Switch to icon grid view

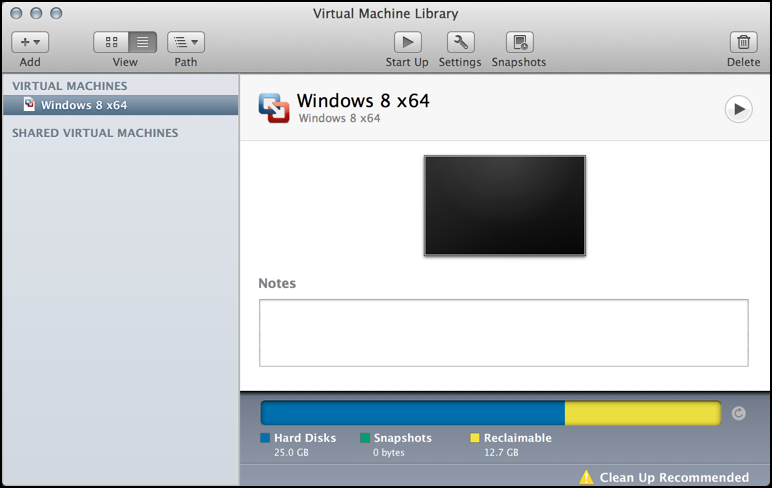(x=111, y=42)
